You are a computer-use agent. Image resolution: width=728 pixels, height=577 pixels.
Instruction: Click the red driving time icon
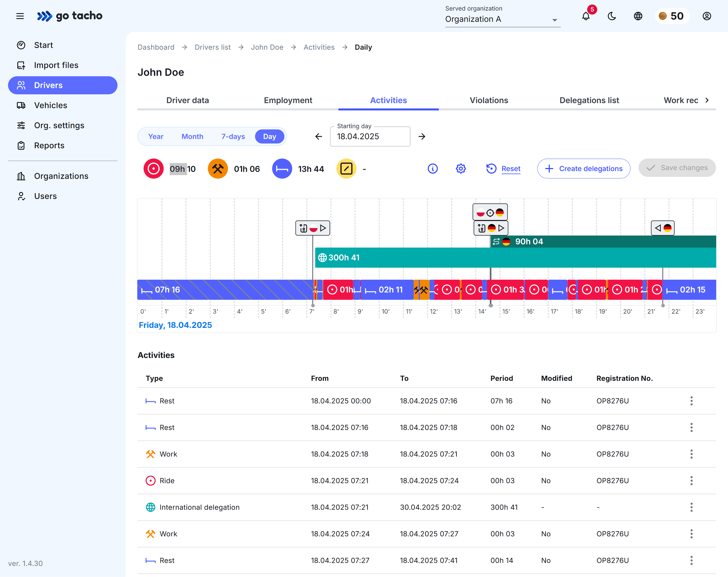point(153,168)
